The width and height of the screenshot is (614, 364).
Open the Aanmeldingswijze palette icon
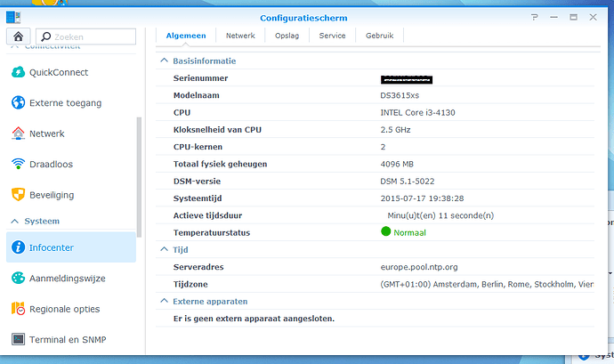click(x=18, y=278)
